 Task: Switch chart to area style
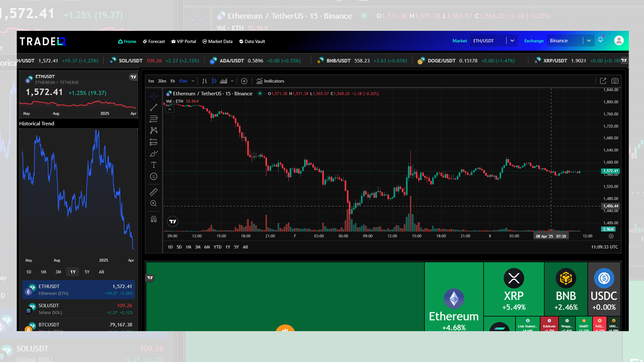point(223,81)
